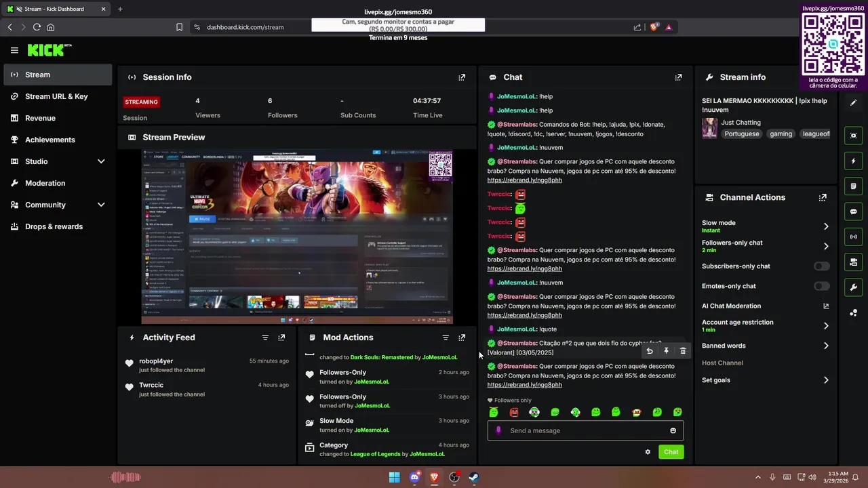
Task: Click the Send a message input field
Action: (585, 430)
